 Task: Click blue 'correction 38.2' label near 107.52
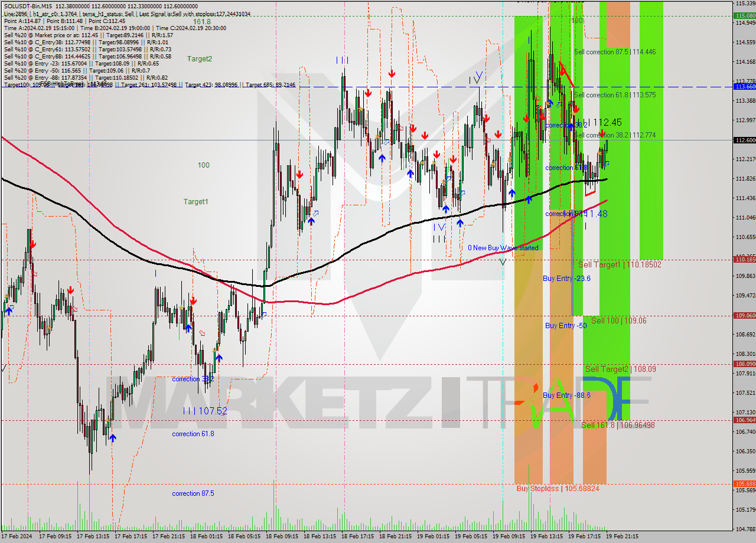tap(193, 379)
